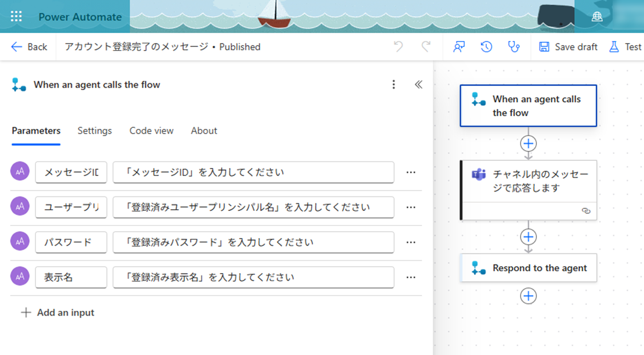Image resolution: width=644 pixels, height=355 pixels.
Task: Select the Respond to the agent node
Action: point(528,268)
